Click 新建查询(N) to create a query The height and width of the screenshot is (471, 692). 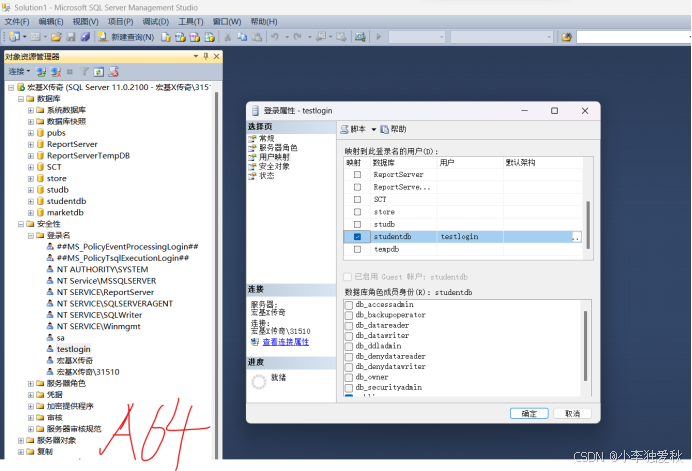[126, 37]
